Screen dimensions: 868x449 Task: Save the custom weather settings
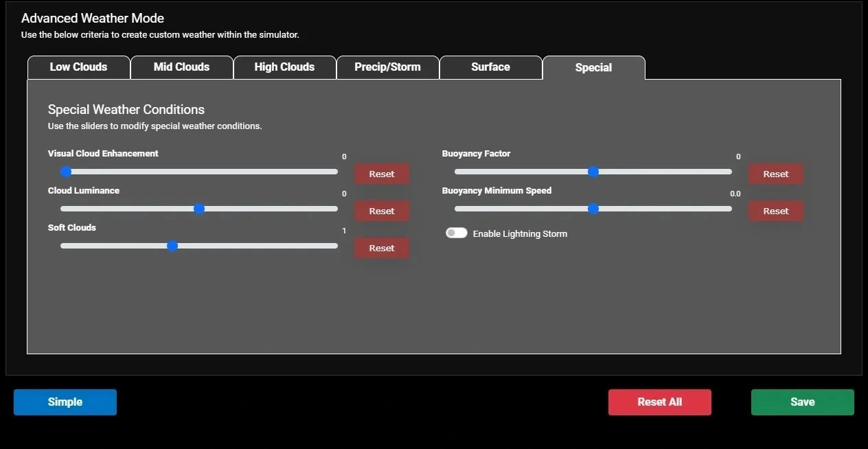pos(802,402)
